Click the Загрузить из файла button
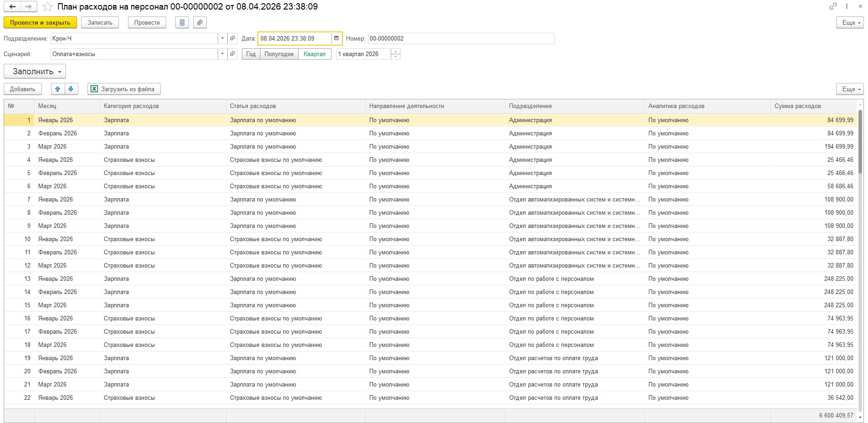The width and height of the screenshot is (868, 423). coord(124,89)
